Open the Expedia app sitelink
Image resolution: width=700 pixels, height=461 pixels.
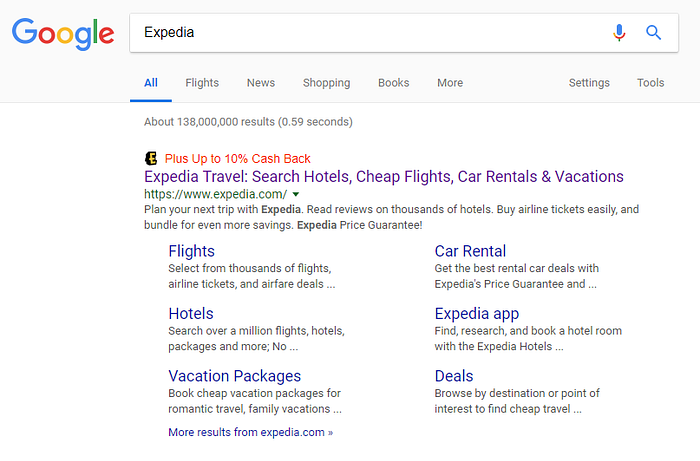477,314
